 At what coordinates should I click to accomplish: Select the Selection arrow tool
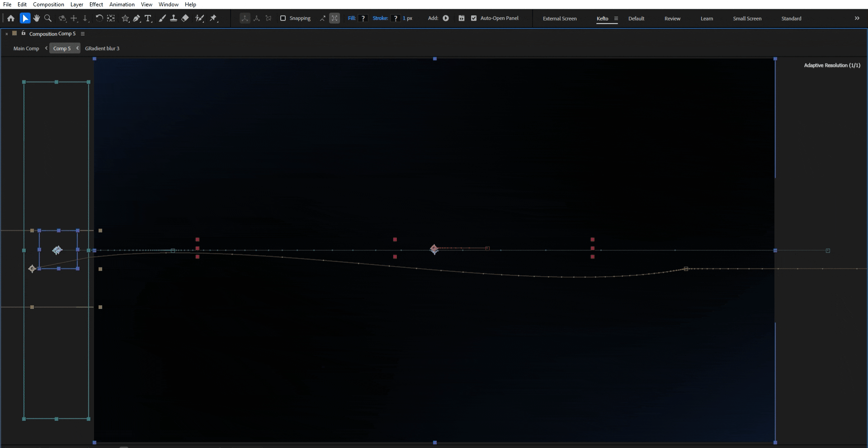tap(25, 19)
